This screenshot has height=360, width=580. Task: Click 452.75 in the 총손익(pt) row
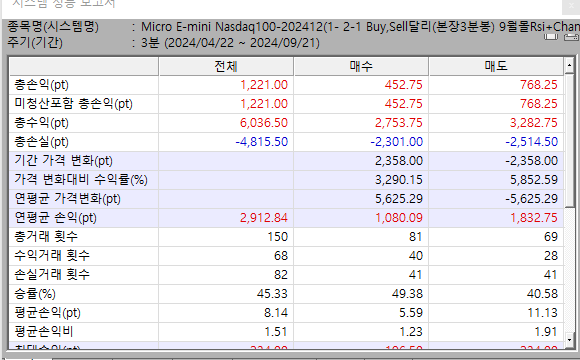coord(403,85)
